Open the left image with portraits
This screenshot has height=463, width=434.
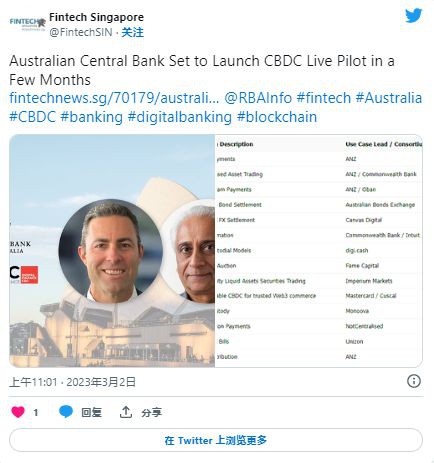click(112, 251)
